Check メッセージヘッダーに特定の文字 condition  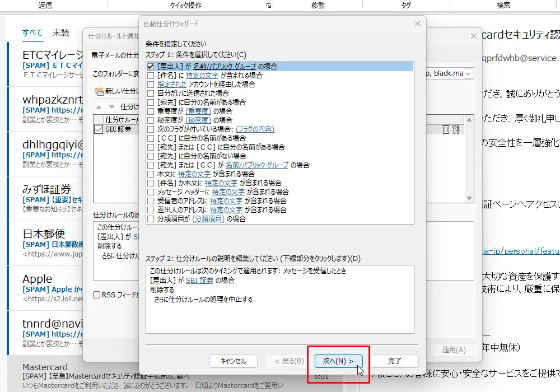coord(151,192)
